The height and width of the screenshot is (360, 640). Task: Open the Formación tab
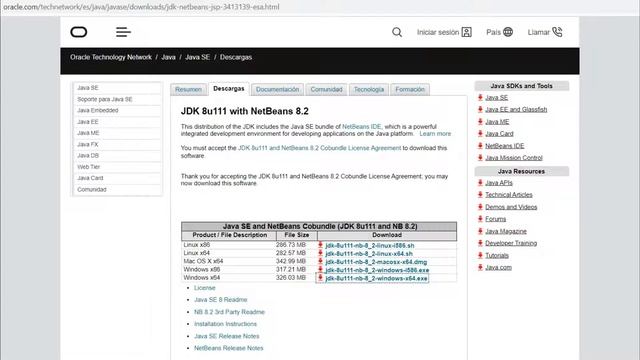[410, 89]
